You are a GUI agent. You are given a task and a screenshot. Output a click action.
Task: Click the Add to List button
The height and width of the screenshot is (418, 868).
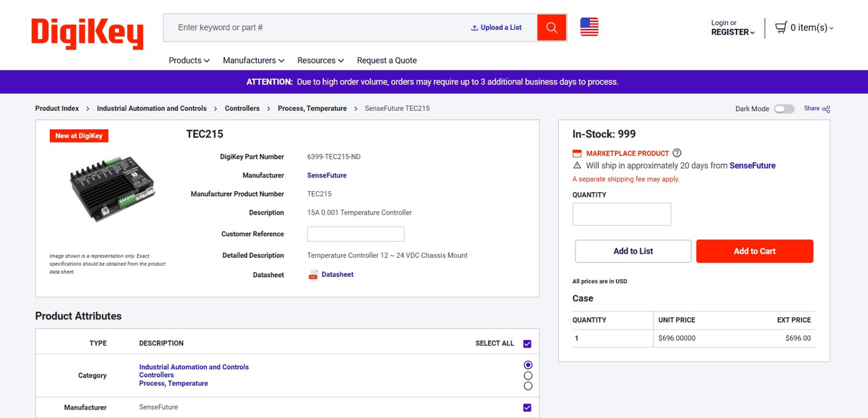633,251
